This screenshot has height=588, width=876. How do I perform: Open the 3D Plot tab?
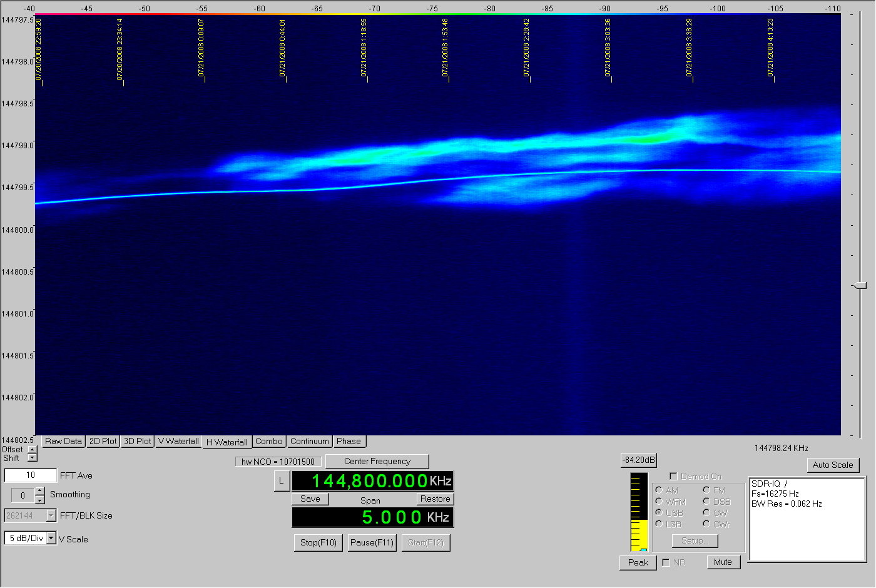click(138, 442)
